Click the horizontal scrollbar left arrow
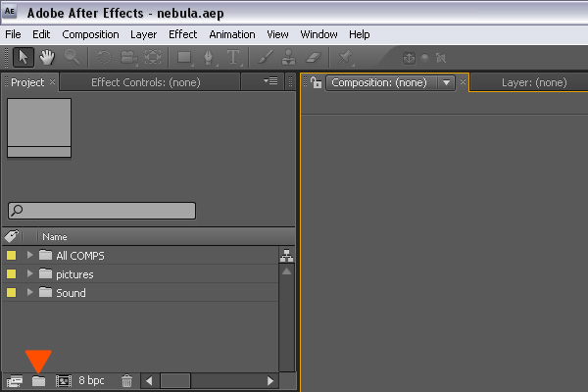Image resolution: width=588 pixels, height=392 pixels. 149,381
